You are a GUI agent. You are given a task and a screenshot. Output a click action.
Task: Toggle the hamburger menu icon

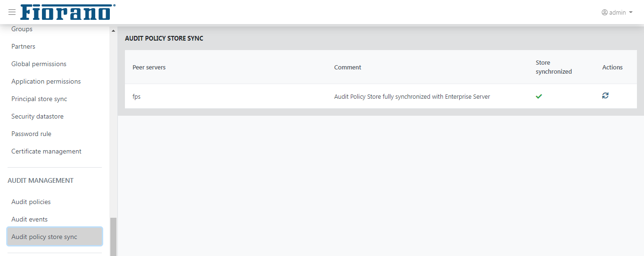coord(12,12)
